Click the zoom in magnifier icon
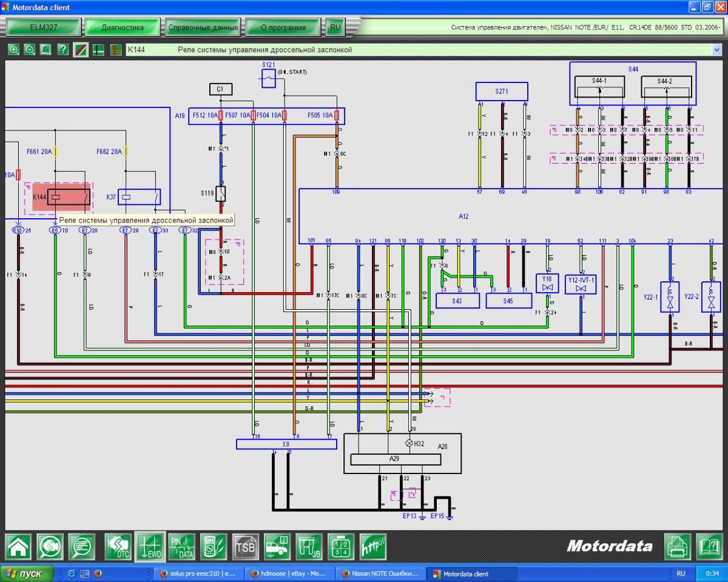728x582 pixels. point(13,50)
